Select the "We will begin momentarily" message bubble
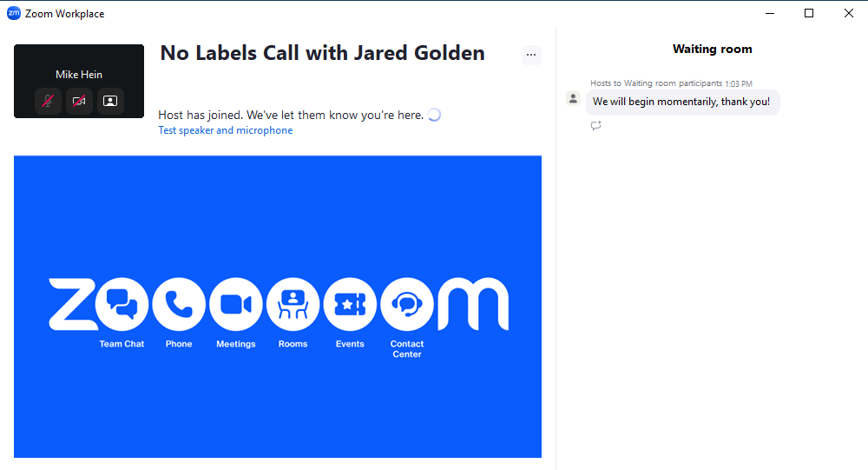Viewport: 868px width, 470px height. (681, 102)
